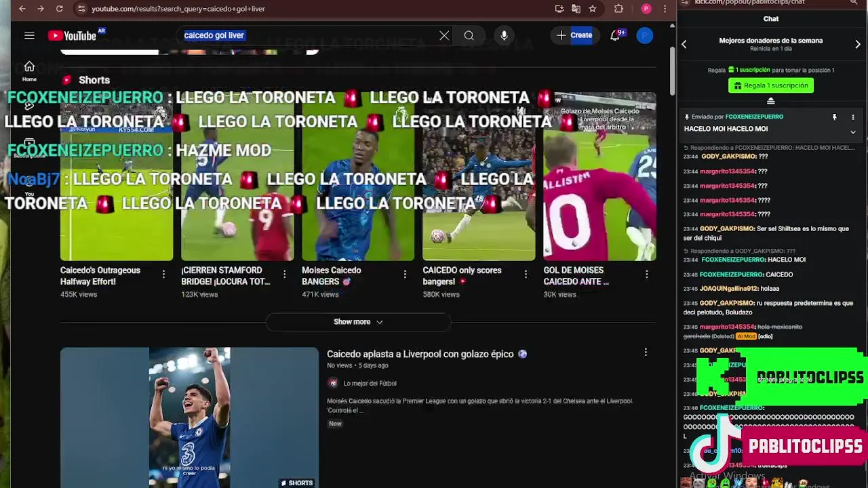Screen dimensions: 868x488
Task: Open options for GOL DE MOISES CAICEDO short
Action: coord(646,274)
